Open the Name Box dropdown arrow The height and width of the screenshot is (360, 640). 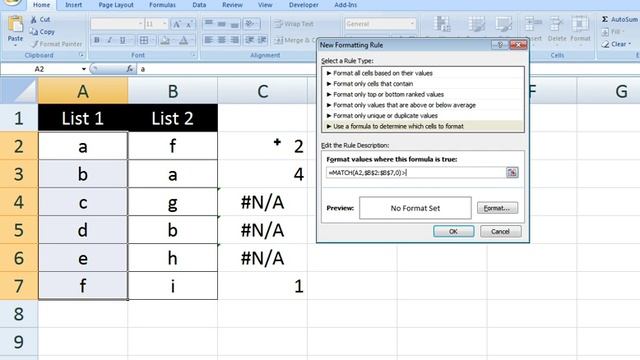click(x=84, y=69)
